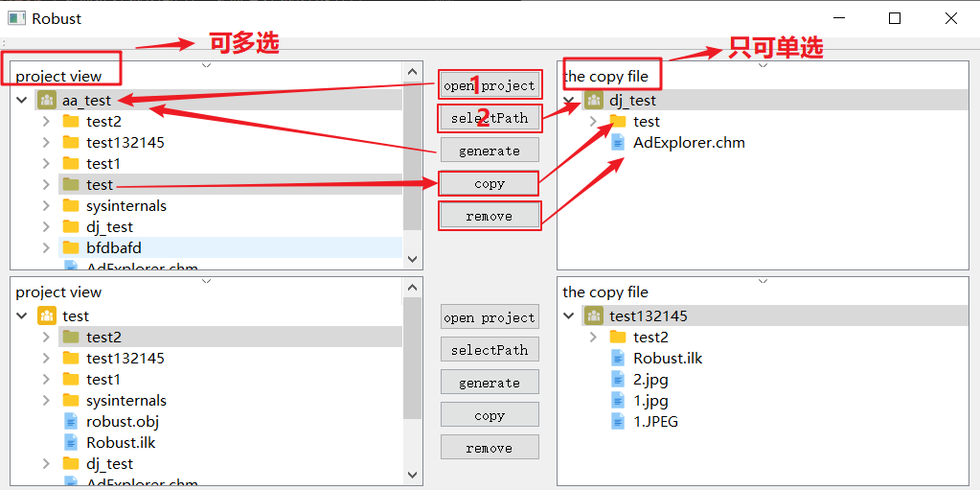Expand the test2 folder in bottom-right panel
This screenshot has width=980, height=490.
coord(593,338)
